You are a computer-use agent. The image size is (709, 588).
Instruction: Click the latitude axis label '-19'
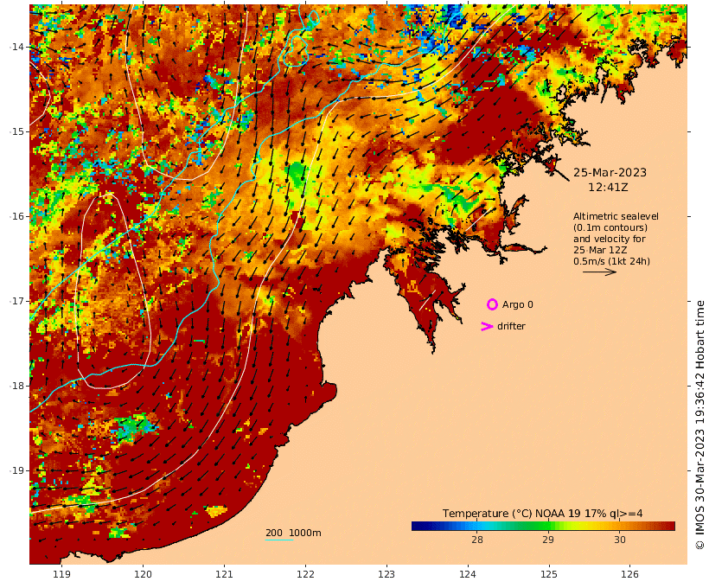point(16,470)
